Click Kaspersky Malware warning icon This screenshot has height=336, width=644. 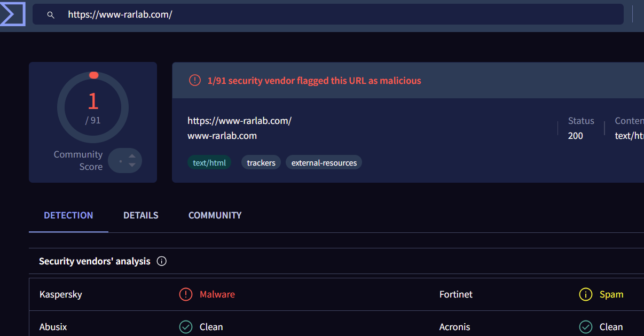click(185, 294)
